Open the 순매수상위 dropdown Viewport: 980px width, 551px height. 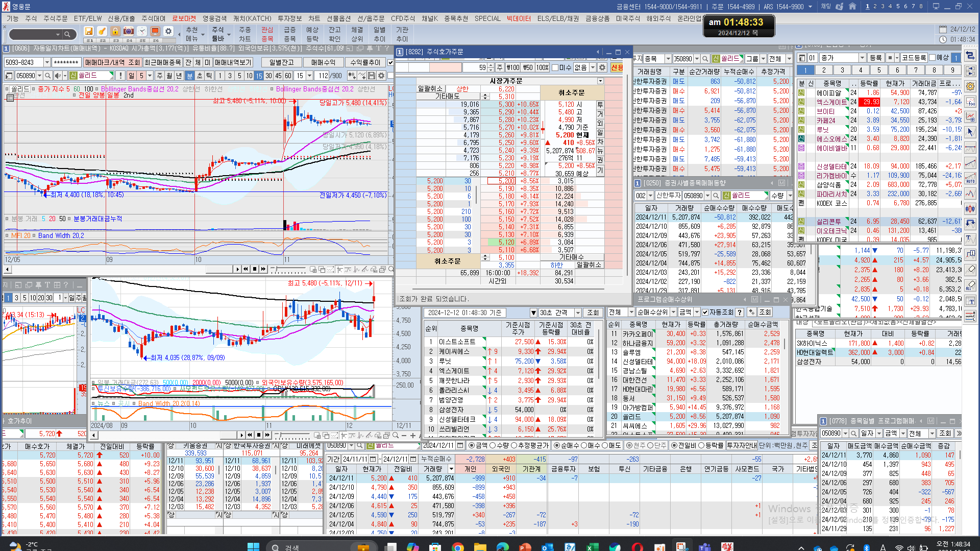tap(673, 312)
